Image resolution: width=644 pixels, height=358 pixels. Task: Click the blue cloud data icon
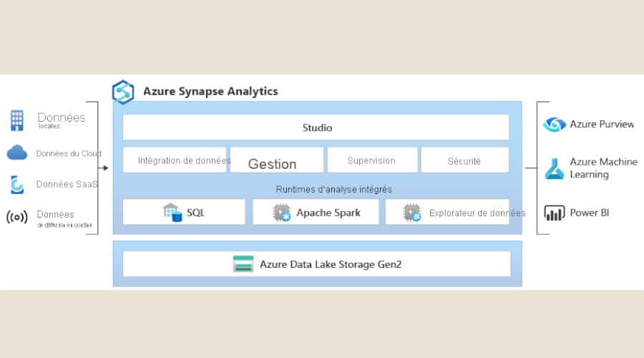pos(17,153)
